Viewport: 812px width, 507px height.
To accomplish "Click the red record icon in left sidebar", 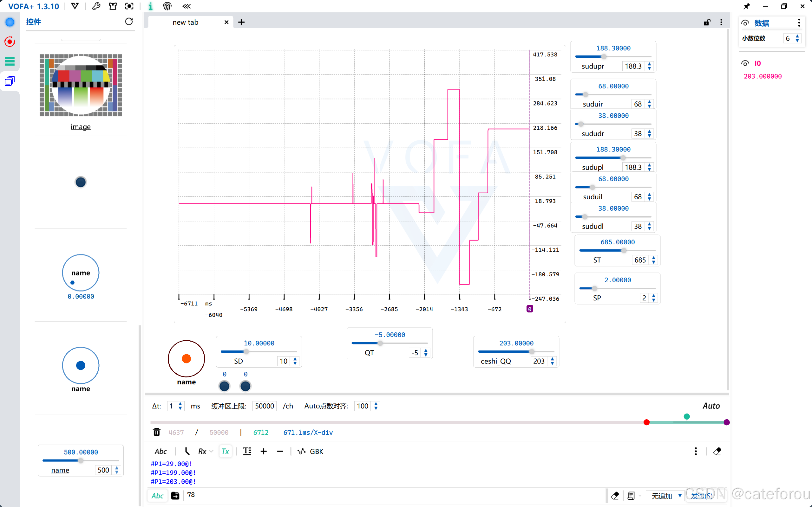I will click(x=10, y=42).
